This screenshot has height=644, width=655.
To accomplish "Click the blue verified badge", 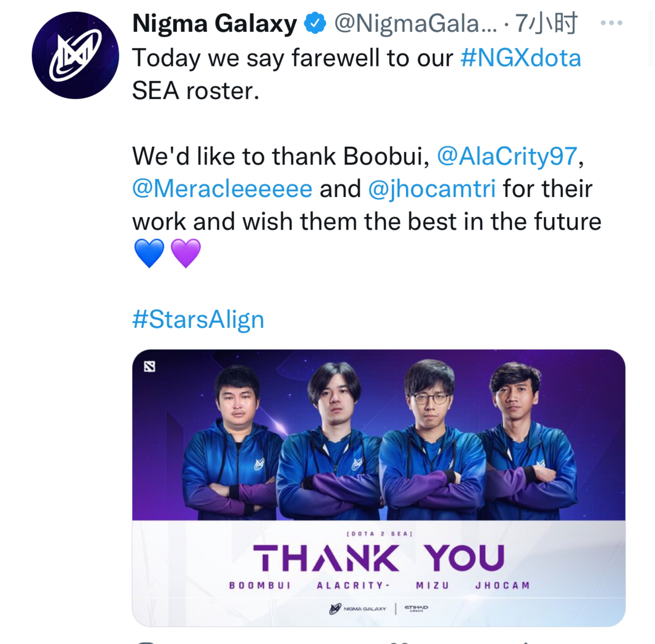I will click(315, 23).
